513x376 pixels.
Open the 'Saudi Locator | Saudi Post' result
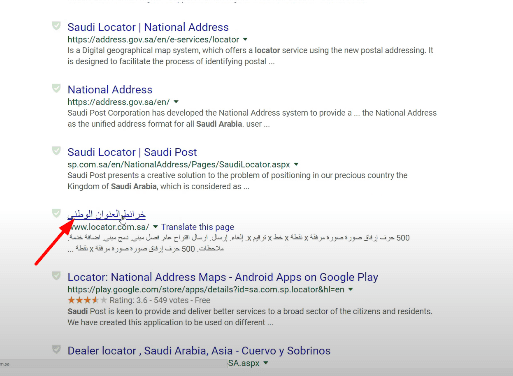132,152
